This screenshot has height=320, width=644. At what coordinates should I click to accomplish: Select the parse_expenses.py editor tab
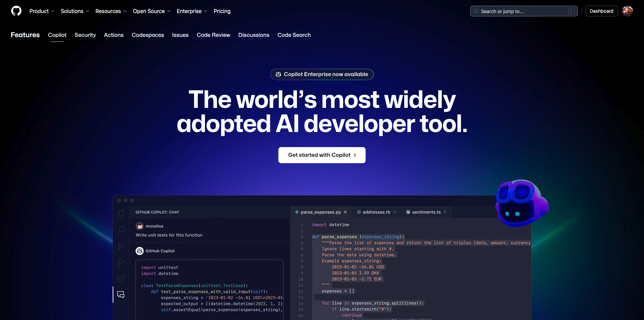(x=321, y=212)
